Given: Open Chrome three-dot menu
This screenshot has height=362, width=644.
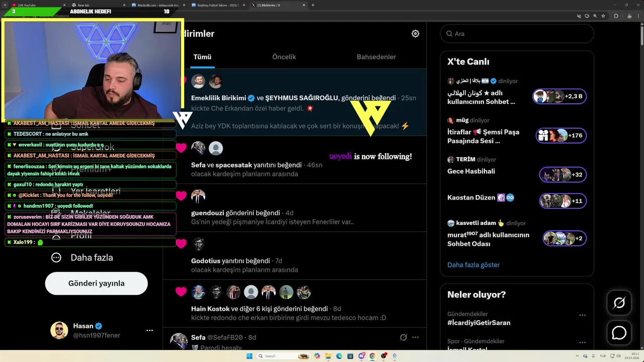Looking at the screenshot, I should 638,16.
